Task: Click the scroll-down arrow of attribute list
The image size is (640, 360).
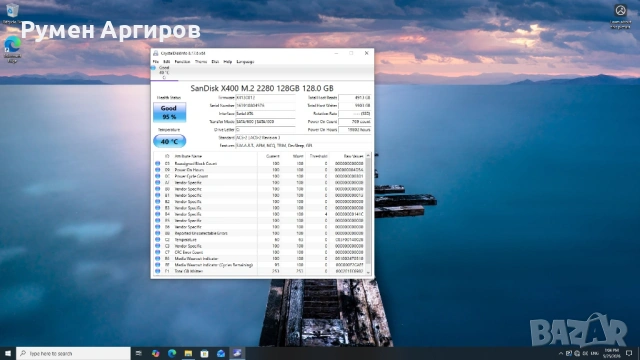Action: click(x=368, y=272)
